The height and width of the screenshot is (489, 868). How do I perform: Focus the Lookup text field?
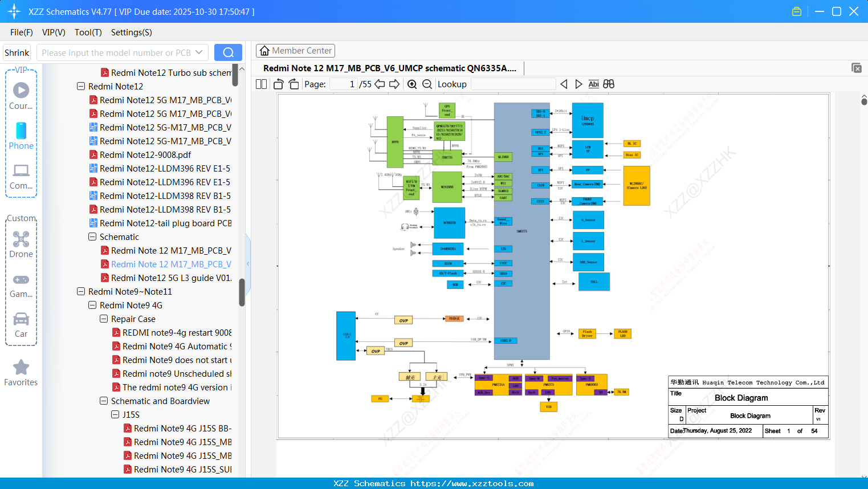coord(513,84)
